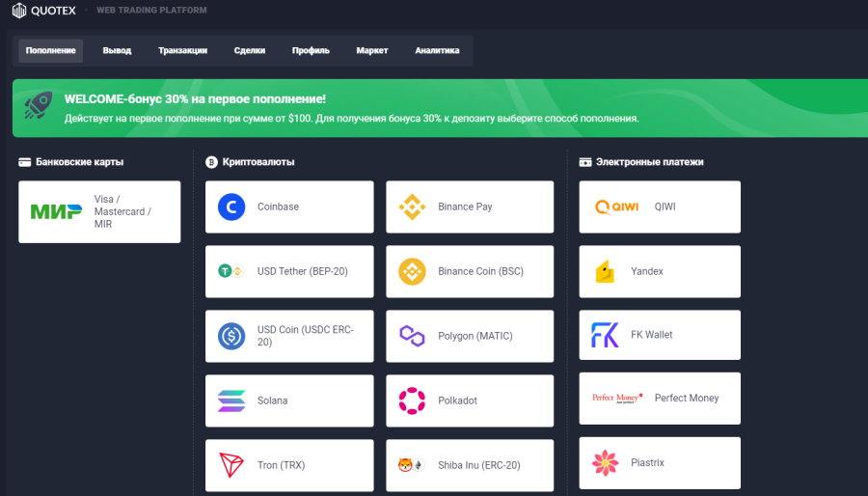This screenshot has width=868, height=496.
Task: Choose Binance Pay deposit option
Action: 470,207
